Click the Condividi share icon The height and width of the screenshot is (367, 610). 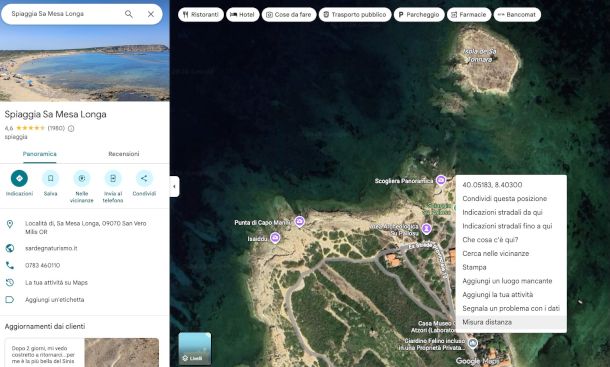click(x=144, y=178)
